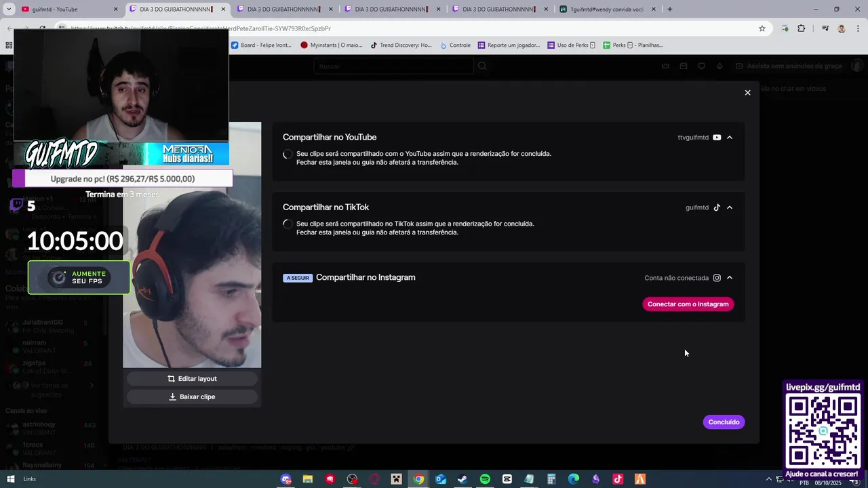The image size is (868, 488).
Task: Click the ttvguifmtd YouTube account name
Action: pos(693,138)
